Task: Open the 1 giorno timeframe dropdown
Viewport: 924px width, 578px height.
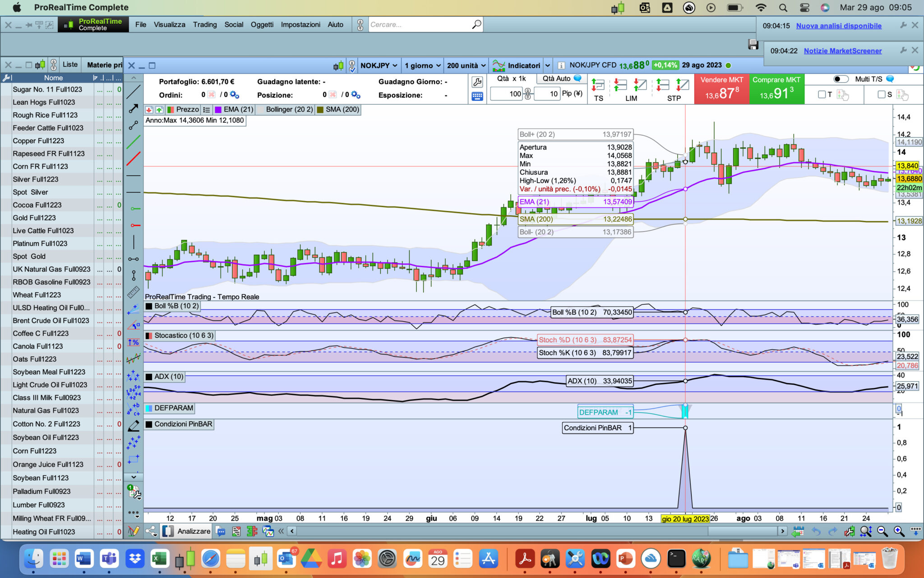Action: click(x=422, y=66)
